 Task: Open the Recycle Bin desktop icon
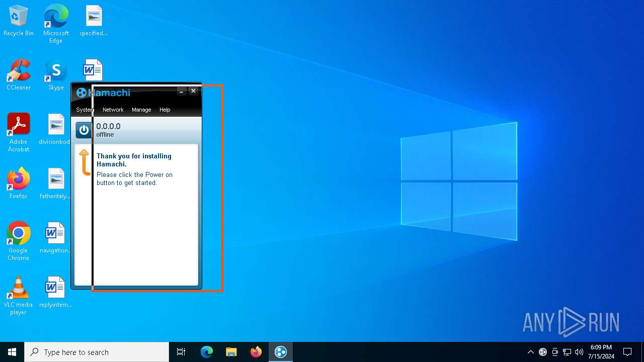(x=19, y=21)
